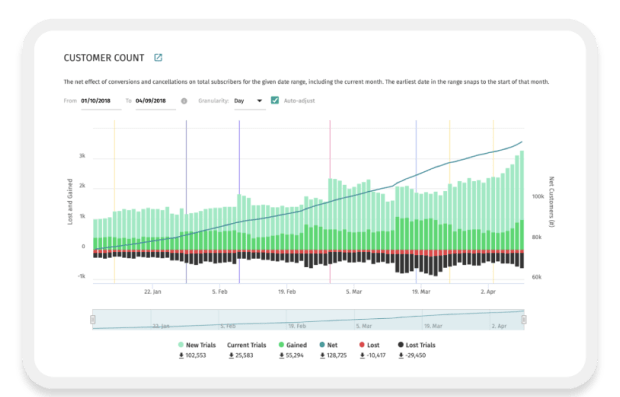The image size is (620, 397).
Task: Click the From date field 01/10/2018
Action: [x=101, y=101]
